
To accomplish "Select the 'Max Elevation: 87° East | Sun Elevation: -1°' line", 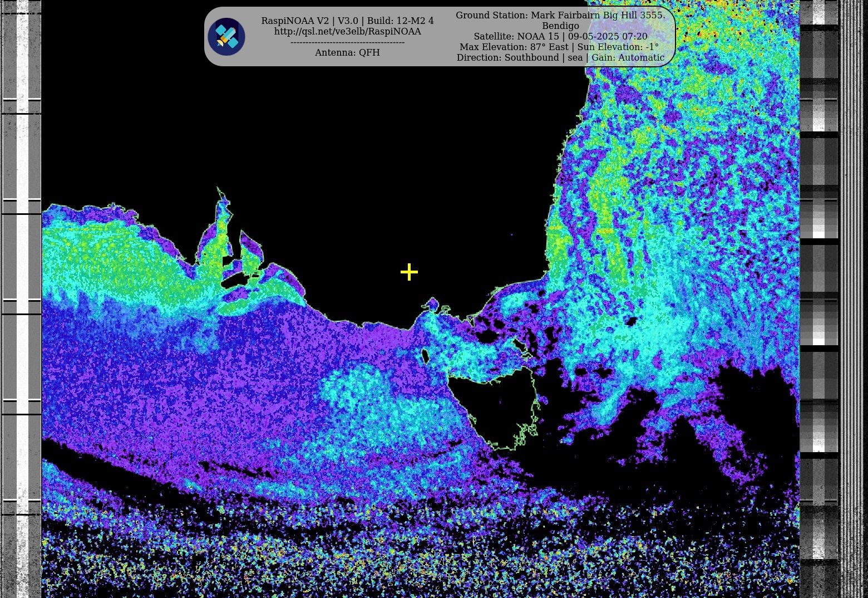I will tap(559, 47).
